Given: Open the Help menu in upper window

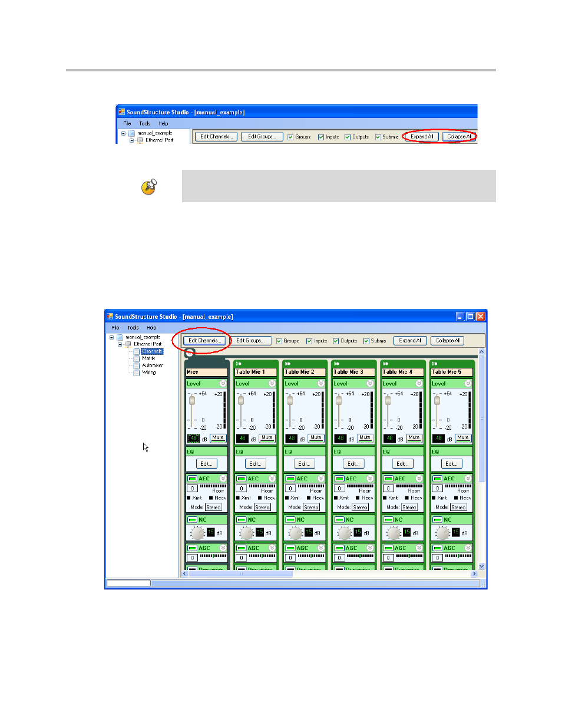Looking at the screenshot, I should pos(163,124).
